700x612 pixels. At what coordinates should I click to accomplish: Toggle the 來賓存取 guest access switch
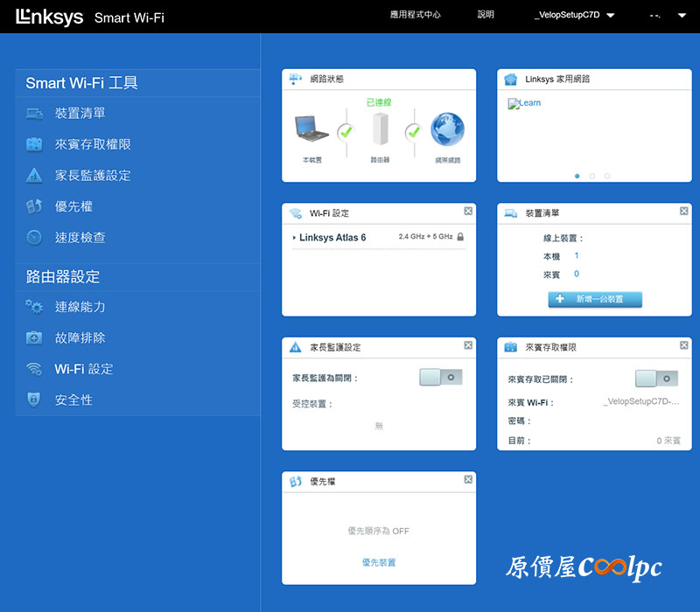[657, 379]
